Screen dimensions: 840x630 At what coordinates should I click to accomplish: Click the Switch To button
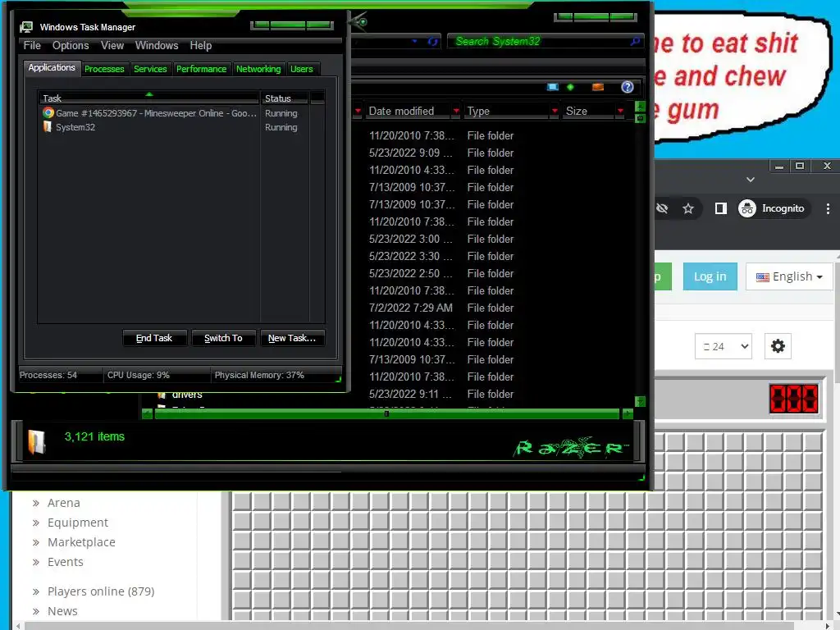(x=223, y=338)
